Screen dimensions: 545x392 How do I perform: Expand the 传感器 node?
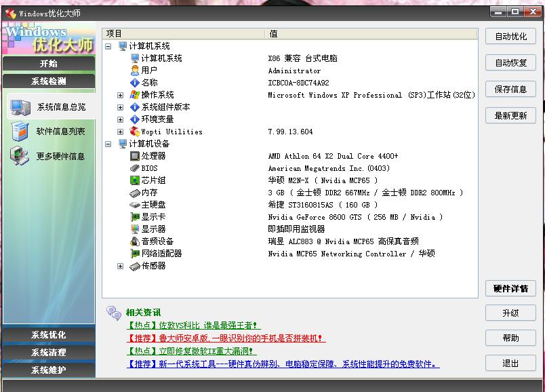(x=120, y=267)
